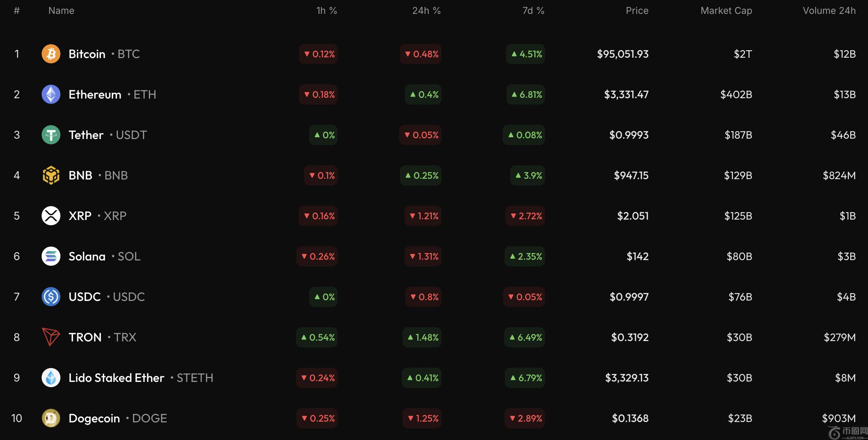The width and height of the screenshot is (868, 440).
Task: Click the Solana logo icon
Action: 51,256
